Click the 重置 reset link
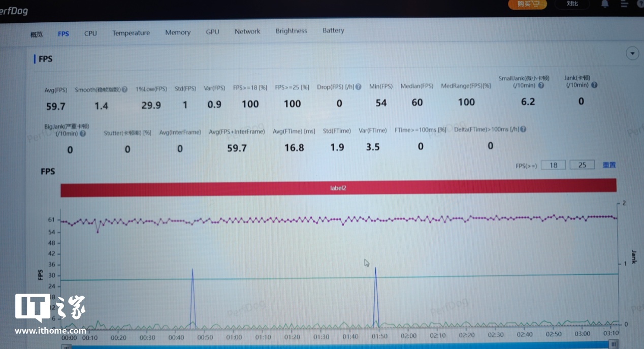This screenshot has width=644, height=349. point(609,165)
